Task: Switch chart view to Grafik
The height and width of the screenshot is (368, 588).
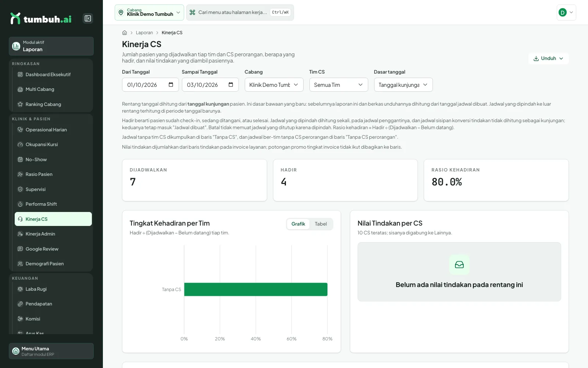Action: pyautogui.click(x=298, y=224)
